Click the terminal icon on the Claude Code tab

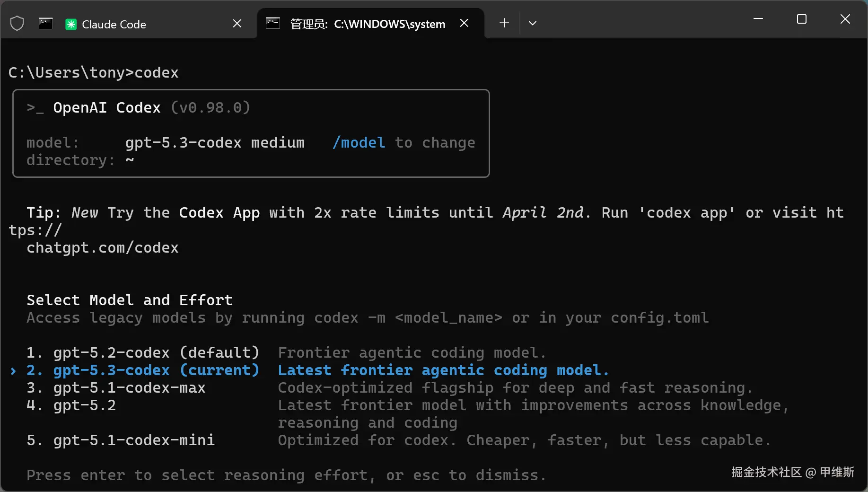tap(46, 24)
